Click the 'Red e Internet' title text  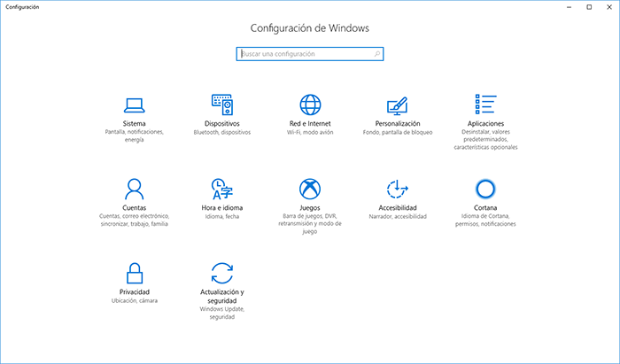(310, 124)
